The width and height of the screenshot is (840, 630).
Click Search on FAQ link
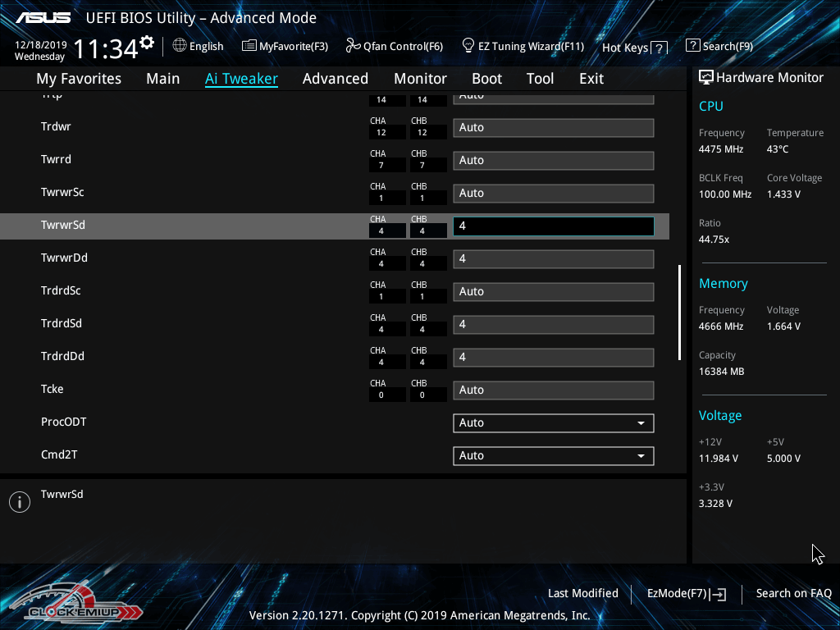click(793, 593)
